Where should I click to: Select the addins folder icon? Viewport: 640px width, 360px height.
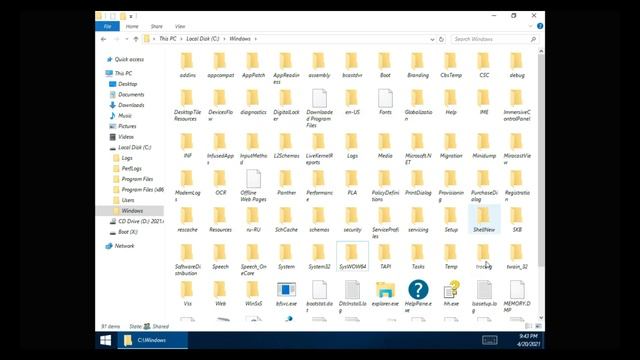pyautogui.click(x=187, y=61)
